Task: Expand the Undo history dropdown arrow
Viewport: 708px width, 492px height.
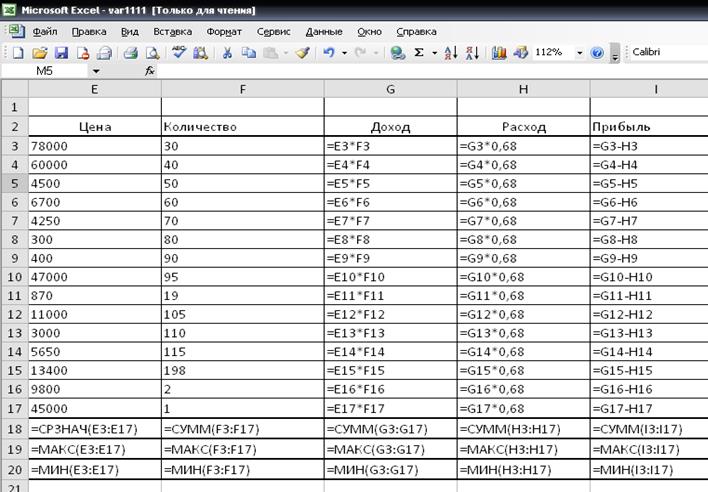Action: tap(345, 53)
